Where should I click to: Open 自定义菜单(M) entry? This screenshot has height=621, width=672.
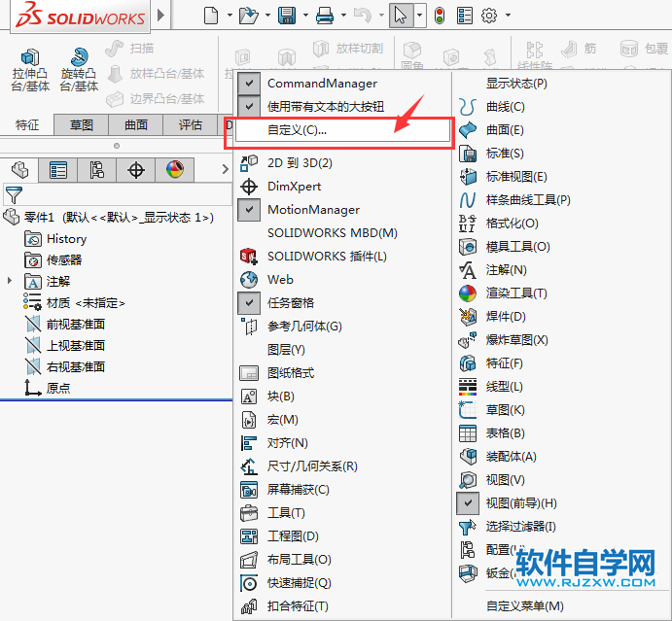[561, 606]
